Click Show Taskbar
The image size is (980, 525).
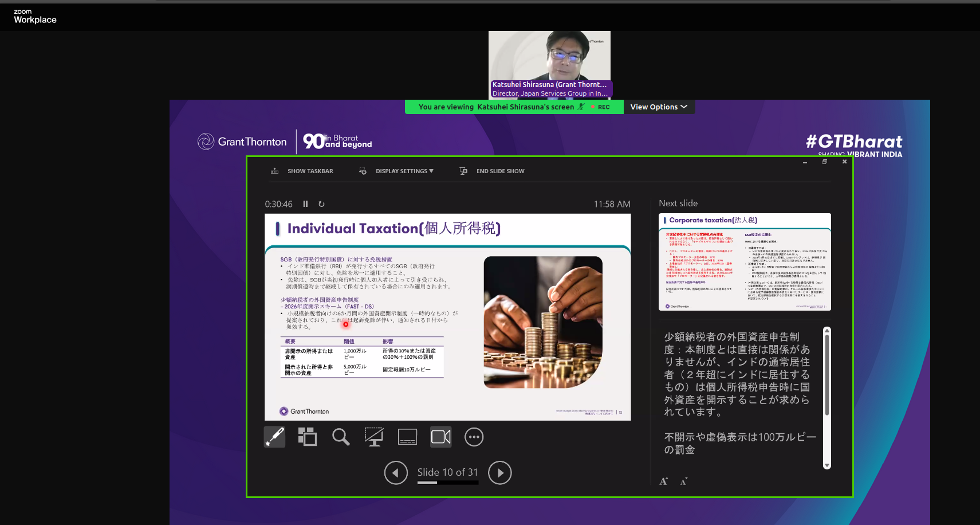click(302, 171)
